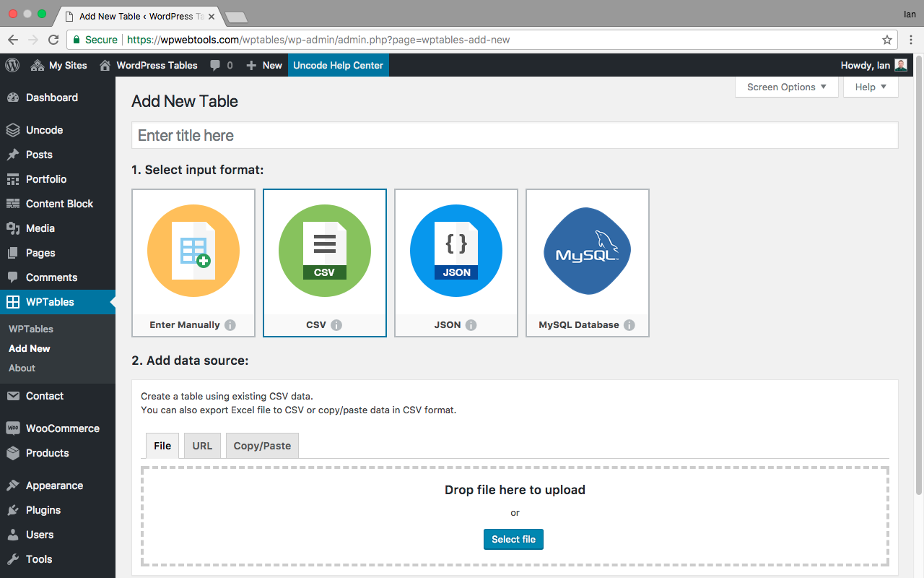Expand the Screen Options dropdown
Viewport: 924px width, 578px height.
point(787,87)
